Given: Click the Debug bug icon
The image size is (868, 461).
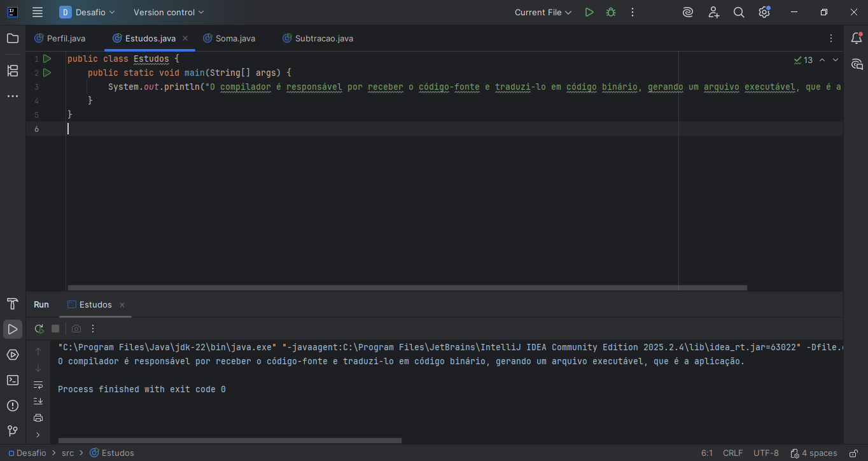Looking at the screenshot, I should pyautogui.click(x=611, y=12).
